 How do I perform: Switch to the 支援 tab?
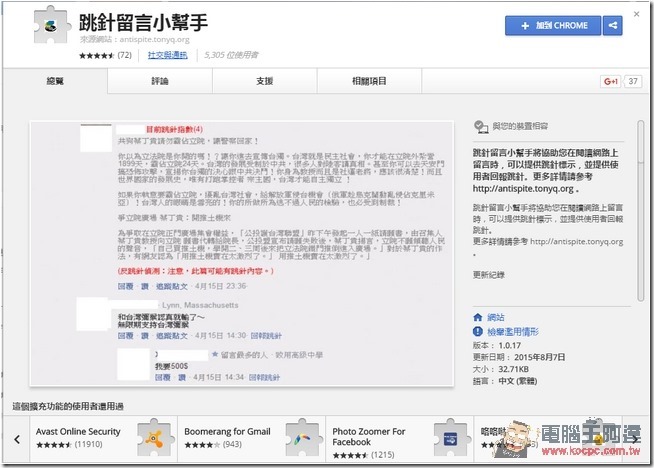264,81
